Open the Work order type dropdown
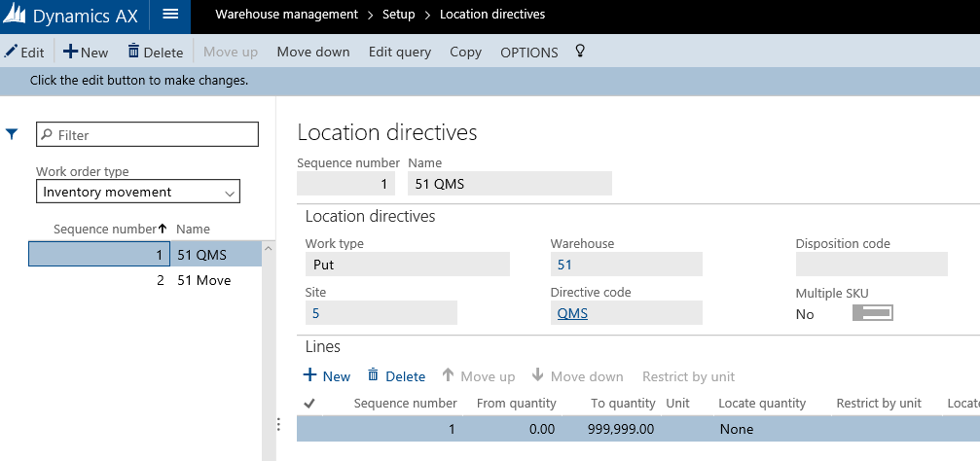Screen dimensions: 980x461 (137, 193)
